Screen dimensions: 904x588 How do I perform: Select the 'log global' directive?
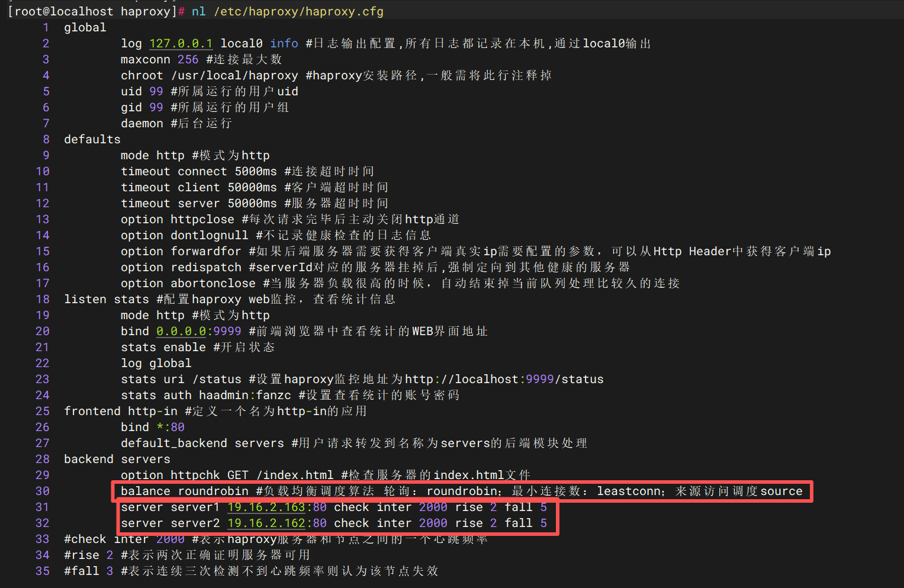click(156, 363)
